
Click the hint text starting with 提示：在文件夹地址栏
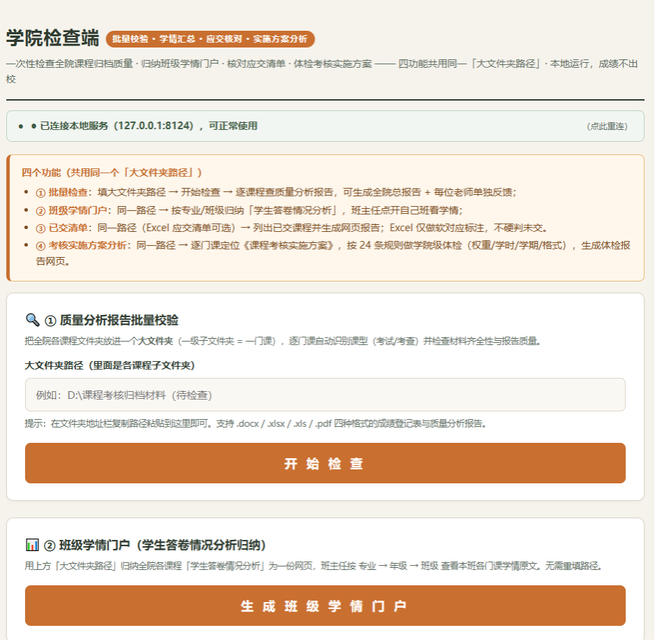[x=256, y=423]
